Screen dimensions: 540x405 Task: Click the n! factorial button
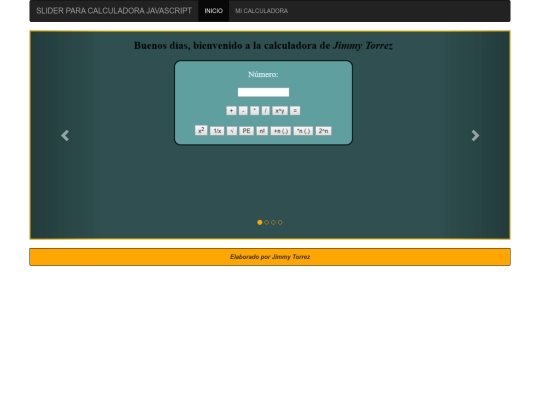pyautogui.click(x=262, y=131)
